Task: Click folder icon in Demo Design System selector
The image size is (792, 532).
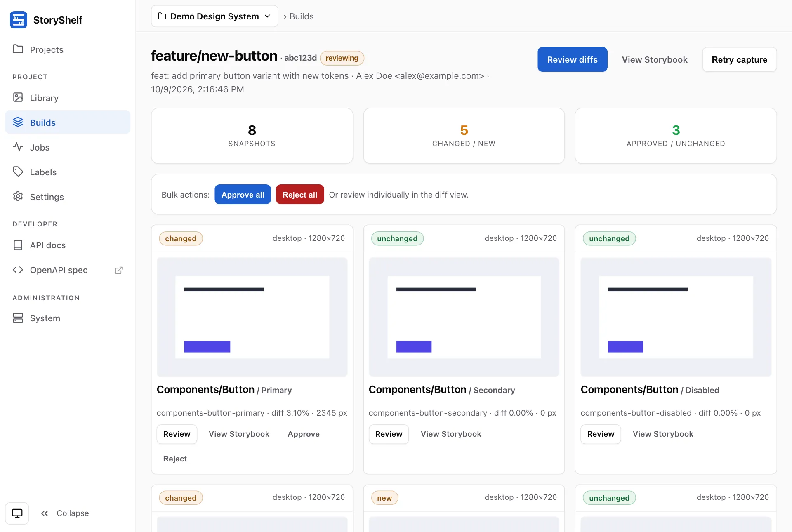Action: [162, 16]
